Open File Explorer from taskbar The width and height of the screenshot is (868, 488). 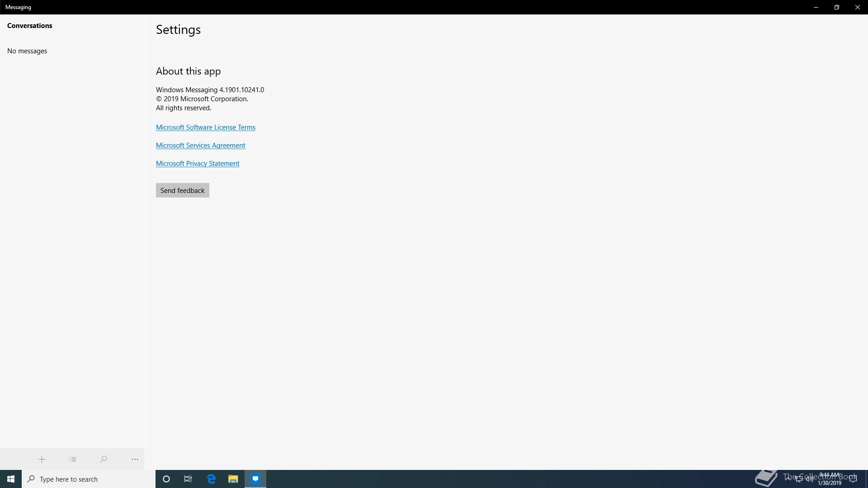pos(233,479)
